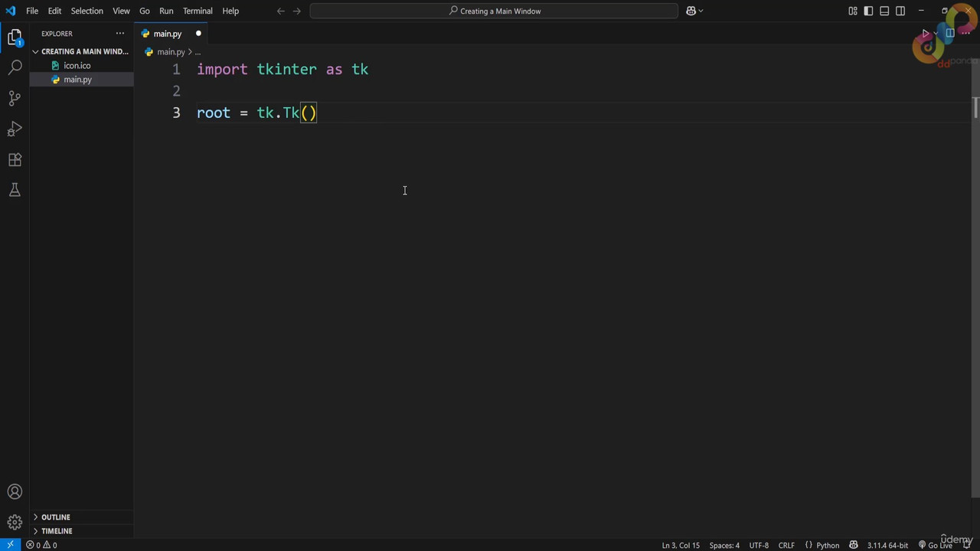Toggle the bottom Panel visibility

pyautogui.click(x=884, y=11)
